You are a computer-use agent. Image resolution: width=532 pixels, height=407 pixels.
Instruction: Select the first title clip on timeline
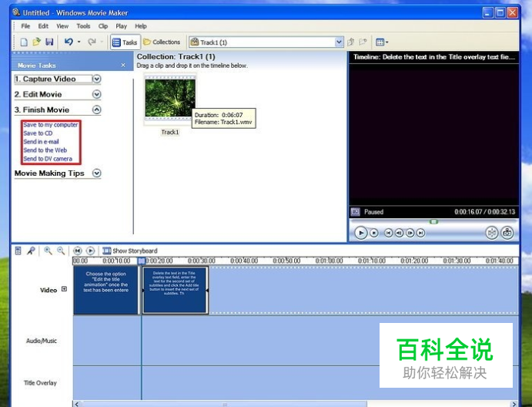pyautogui.click(x=105, y=290)
